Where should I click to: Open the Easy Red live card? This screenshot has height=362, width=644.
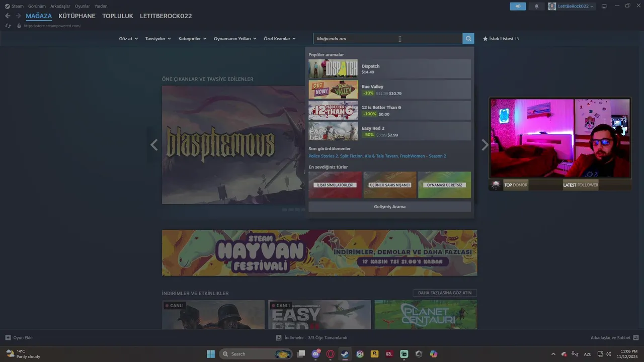click(x=319, y=315)
